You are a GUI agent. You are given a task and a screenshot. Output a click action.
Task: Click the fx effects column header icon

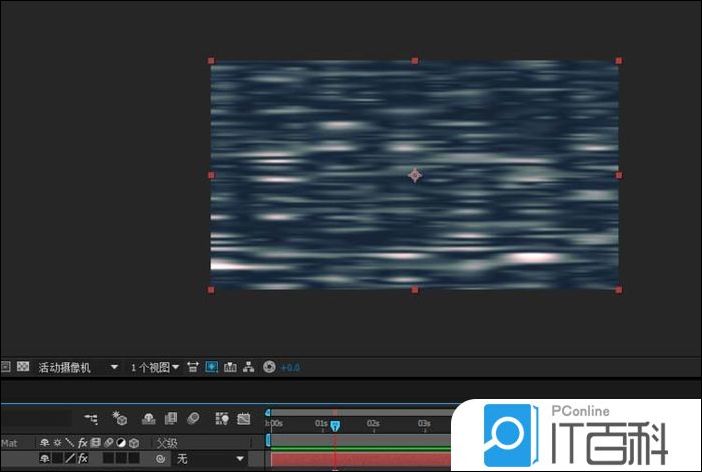[x=82, y=443]
